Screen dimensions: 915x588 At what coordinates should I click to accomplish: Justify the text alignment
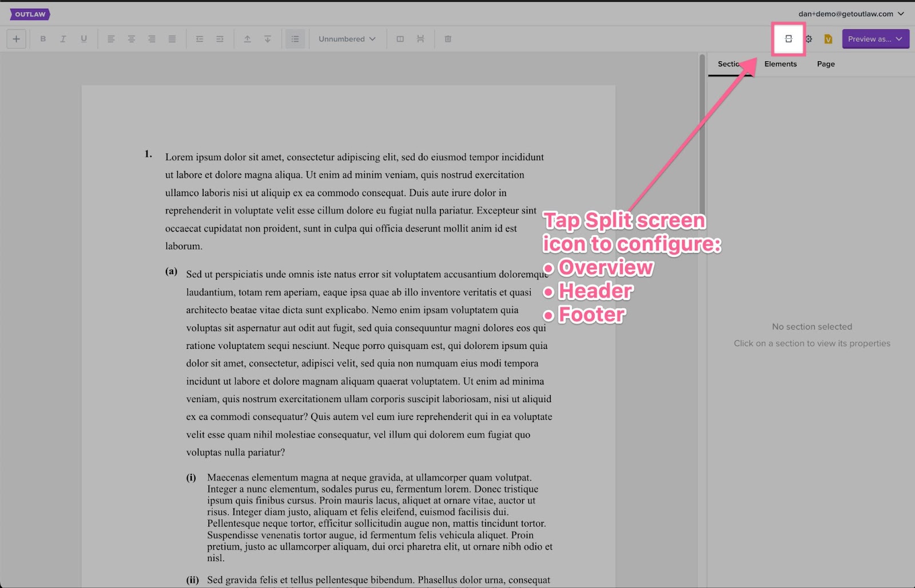click(172, 39)
